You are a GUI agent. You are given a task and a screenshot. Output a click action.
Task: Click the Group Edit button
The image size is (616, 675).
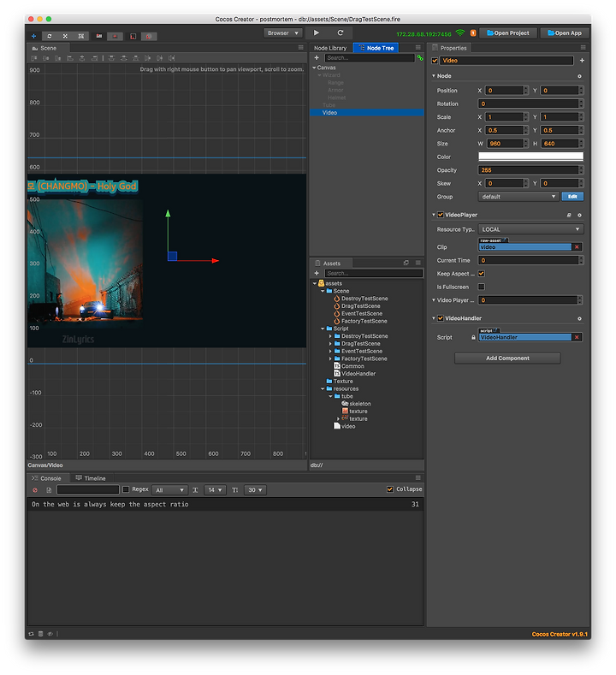tap(572, 197)
